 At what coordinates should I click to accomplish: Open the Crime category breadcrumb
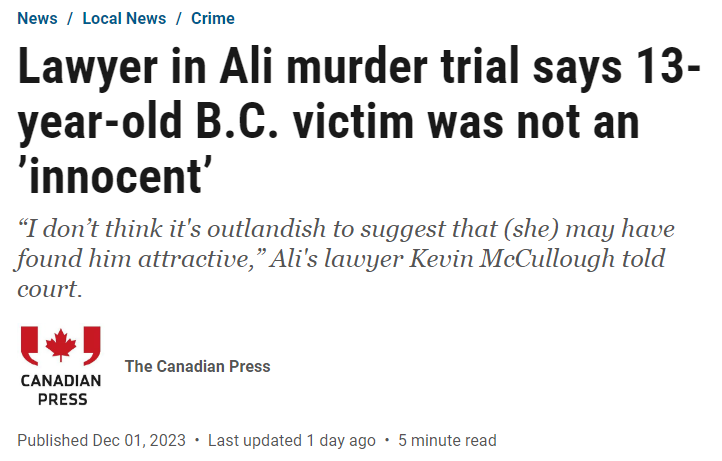click(x=213, y=18)
